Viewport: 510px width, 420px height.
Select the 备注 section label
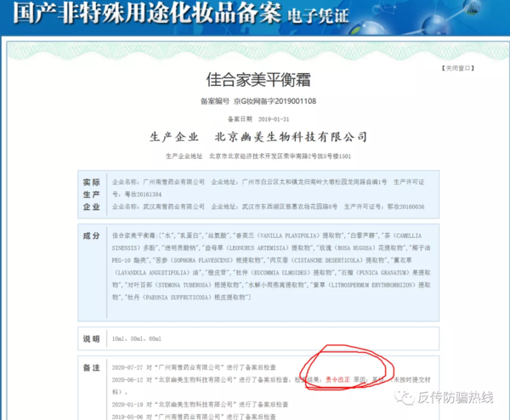point(91,366)
